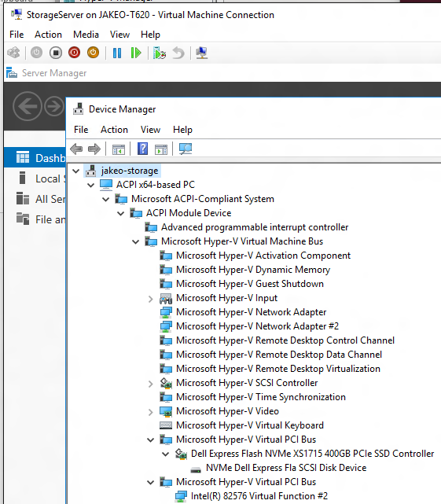Click Scan for hardware changes icon
Viewport: 441px width, 504px height.
pos(186,149)
